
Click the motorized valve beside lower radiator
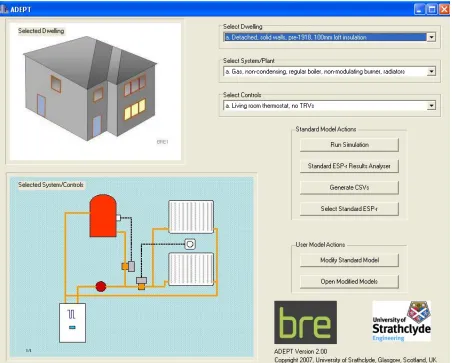(141, 283)
